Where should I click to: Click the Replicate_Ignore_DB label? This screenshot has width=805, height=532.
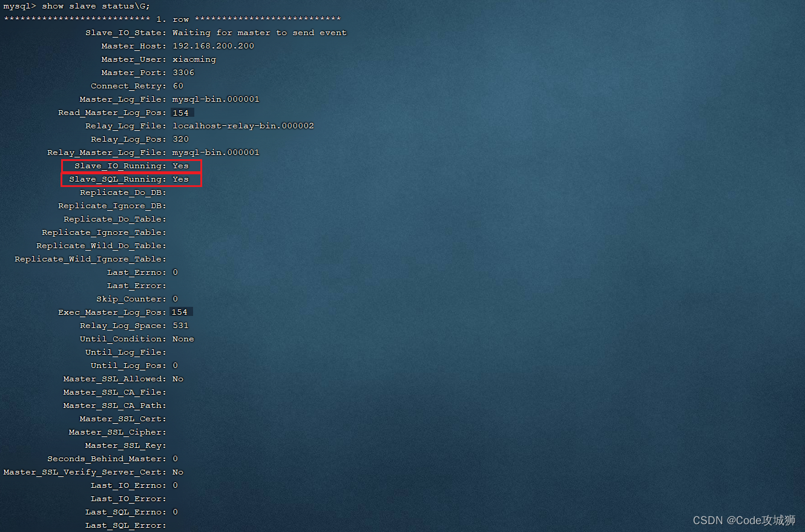pos(113,206)
